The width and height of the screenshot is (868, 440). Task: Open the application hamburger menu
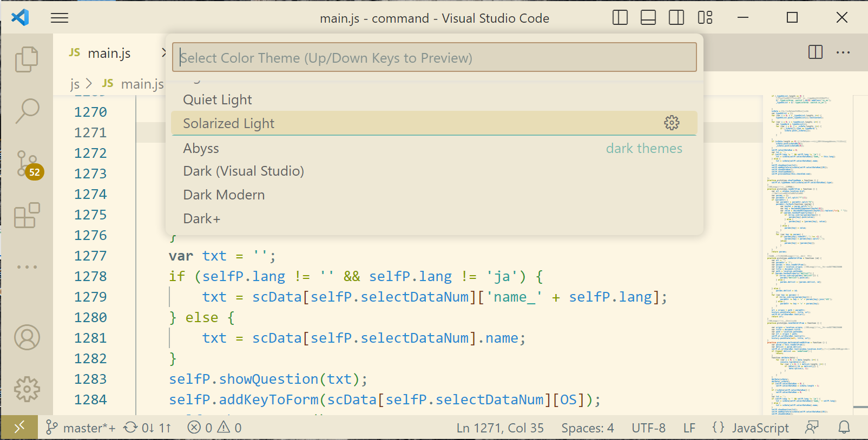point(60,18)
